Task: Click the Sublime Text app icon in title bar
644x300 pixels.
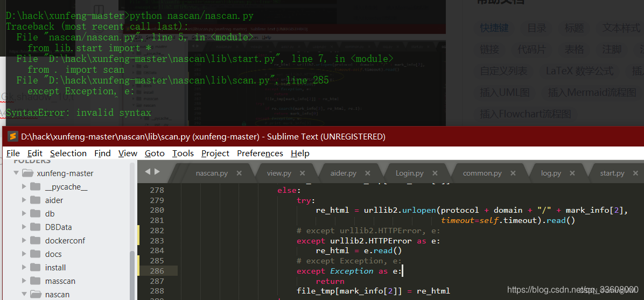Action: tap(13, 136)
